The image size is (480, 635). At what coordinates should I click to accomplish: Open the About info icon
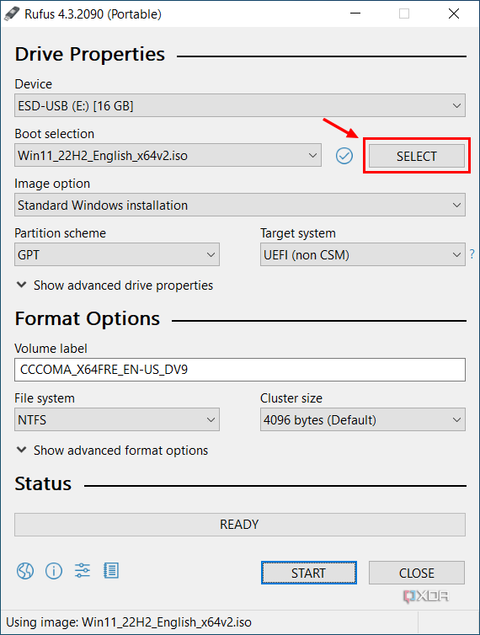53,571
